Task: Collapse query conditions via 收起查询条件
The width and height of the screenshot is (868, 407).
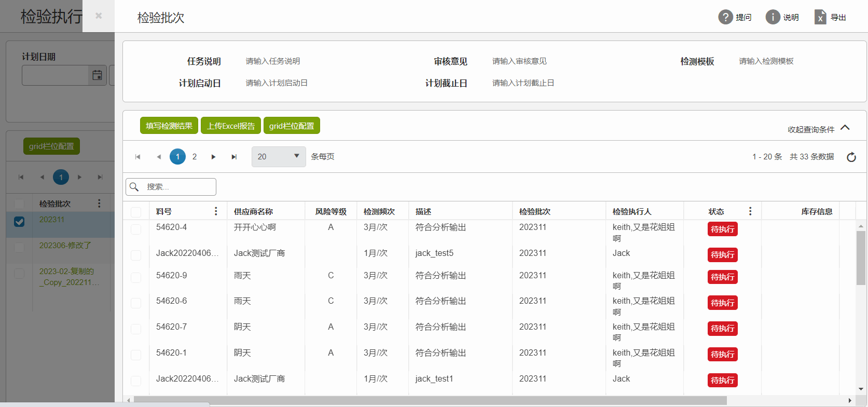Action: [x=819, y=129]
